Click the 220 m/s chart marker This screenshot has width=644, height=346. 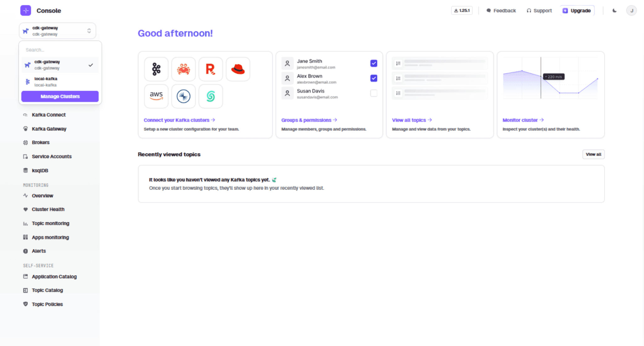point(553,77)
